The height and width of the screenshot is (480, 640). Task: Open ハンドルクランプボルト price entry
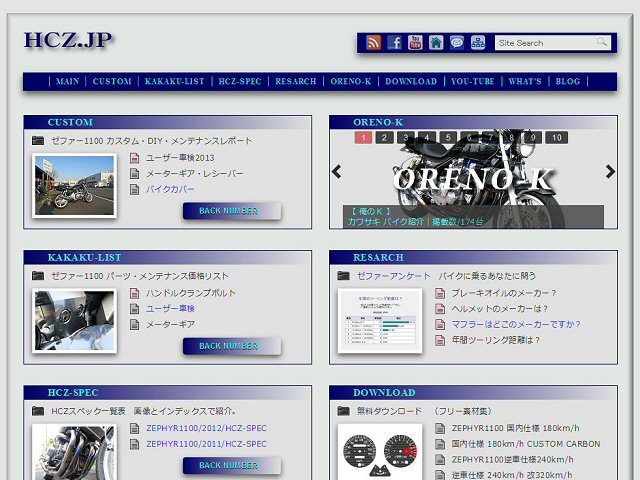[191, 293]
